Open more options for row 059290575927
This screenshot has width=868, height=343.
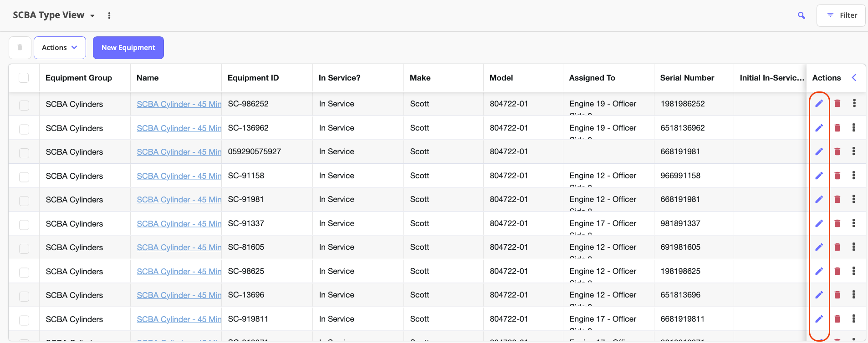tap(854, 151)
